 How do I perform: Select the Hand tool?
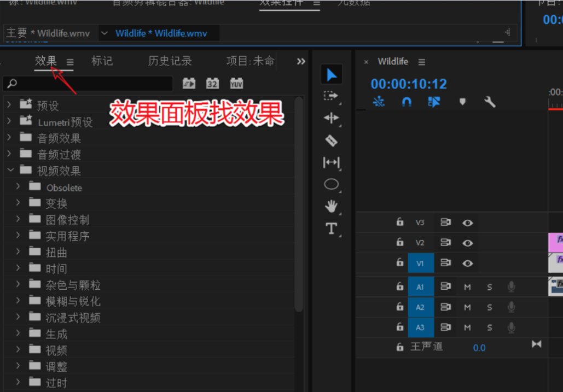331,206
